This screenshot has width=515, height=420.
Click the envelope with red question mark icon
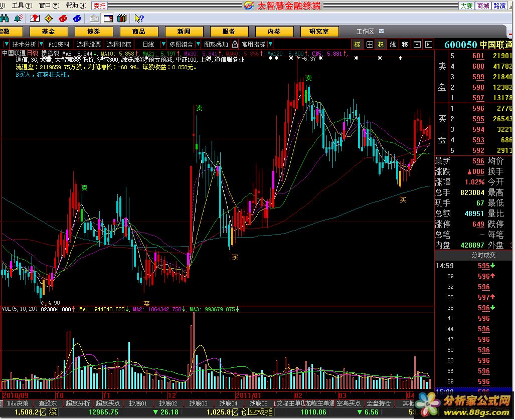[35, 19]
